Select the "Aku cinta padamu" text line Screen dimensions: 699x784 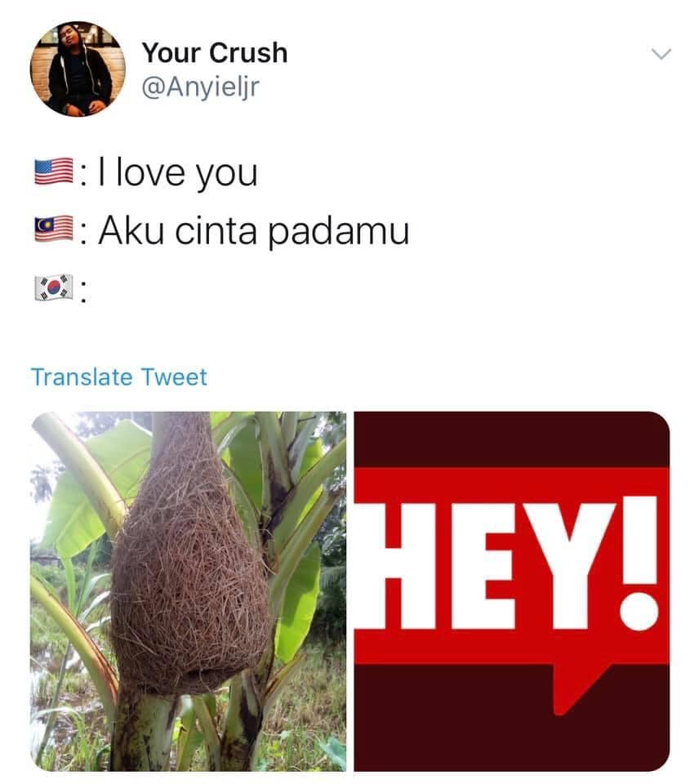point(254,231)
